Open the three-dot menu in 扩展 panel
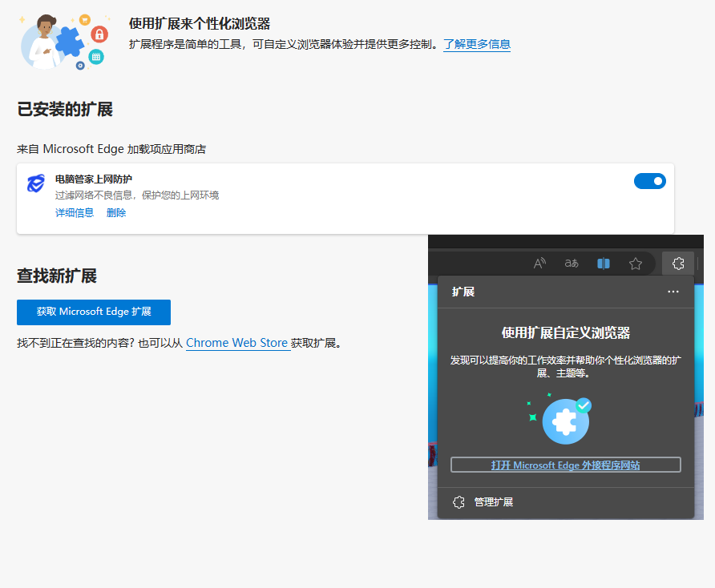The width and height of the screenshot is (715, 588). tap(673, 292)
